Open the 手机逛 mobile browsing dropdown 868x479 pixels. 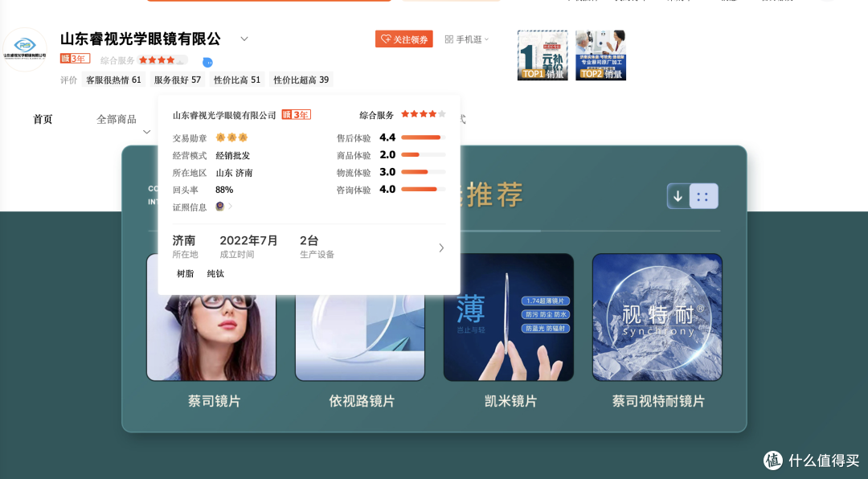(467, 39)
